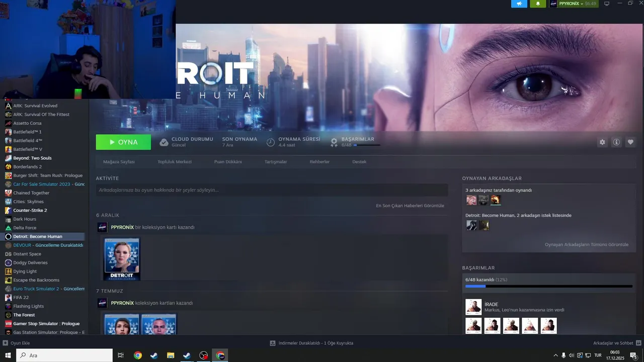The image size is (644, 362).
Task: Click the Chained Together game icon
Action: coord(8,193)
